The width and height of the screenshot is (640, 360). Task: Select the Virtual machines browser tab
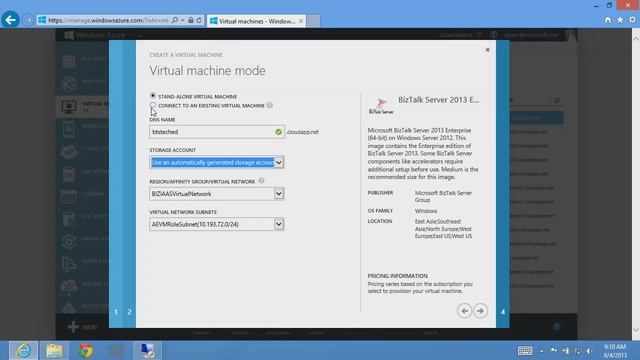pyautogui.click(x=256, y=21)
